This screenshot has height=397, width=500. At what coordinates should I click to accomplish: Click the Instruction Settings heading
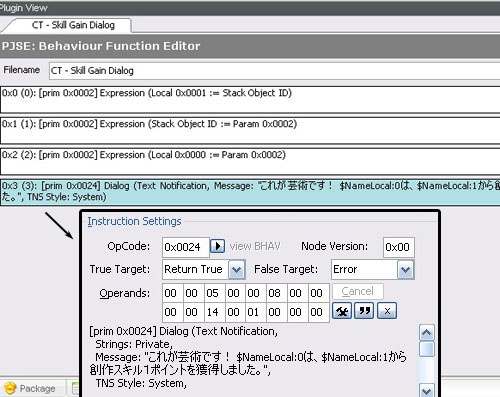(134, 221)
